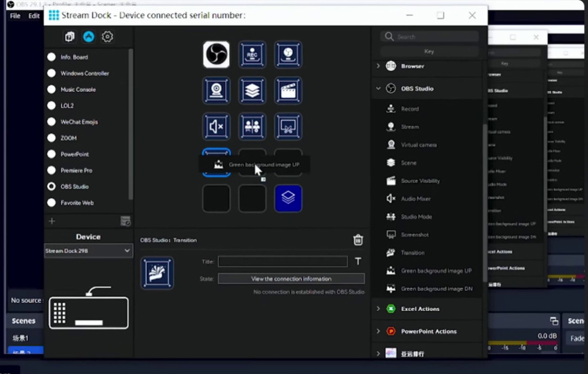Click View the connection information button
Viewport: 588px width, 374px height.
[x=291, y=279]
